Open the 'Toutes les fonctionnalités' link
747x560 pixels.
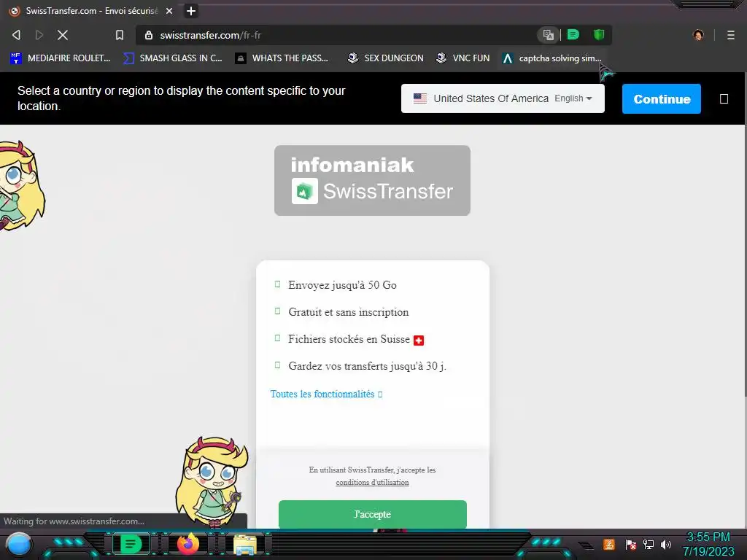[x=326, y=394]
